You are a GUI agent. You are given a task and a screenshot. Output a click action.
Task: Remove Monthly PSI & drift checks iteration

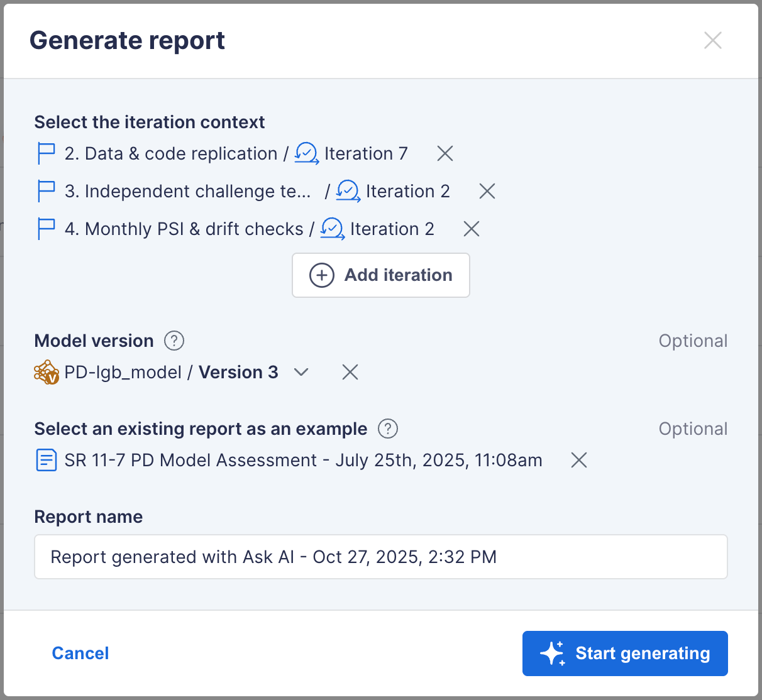[472, 229]
